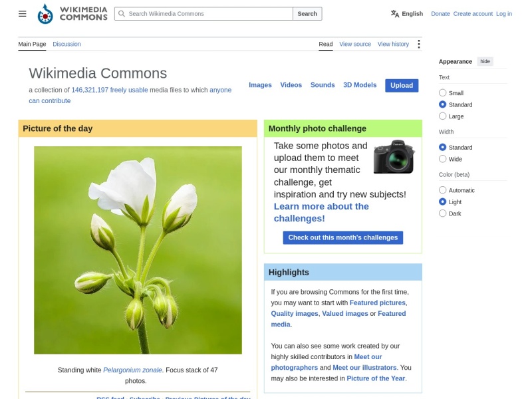Open the Videos category link
The image size is (532, 399).
coord(291,85)
